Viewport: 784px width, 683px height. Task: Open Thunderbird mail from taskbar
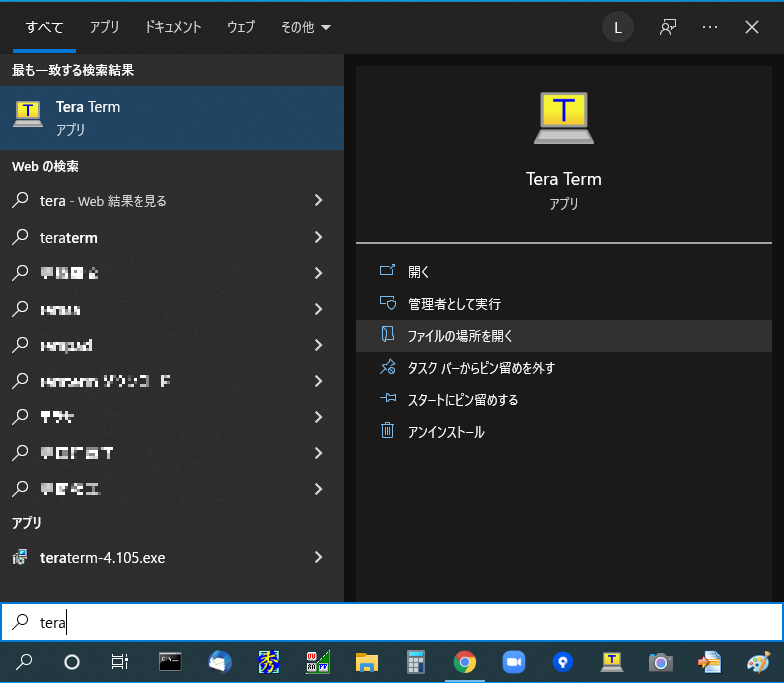point(220,662)
